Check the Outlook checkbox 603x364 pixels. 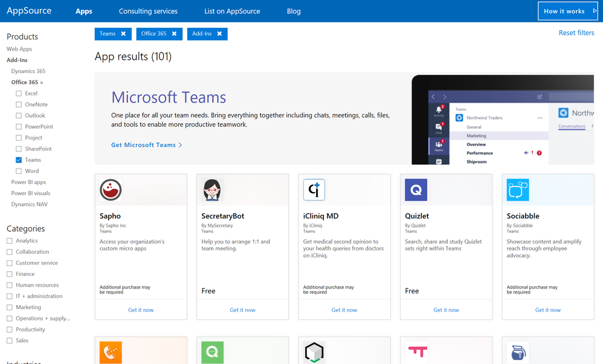(x=19, y=116)
